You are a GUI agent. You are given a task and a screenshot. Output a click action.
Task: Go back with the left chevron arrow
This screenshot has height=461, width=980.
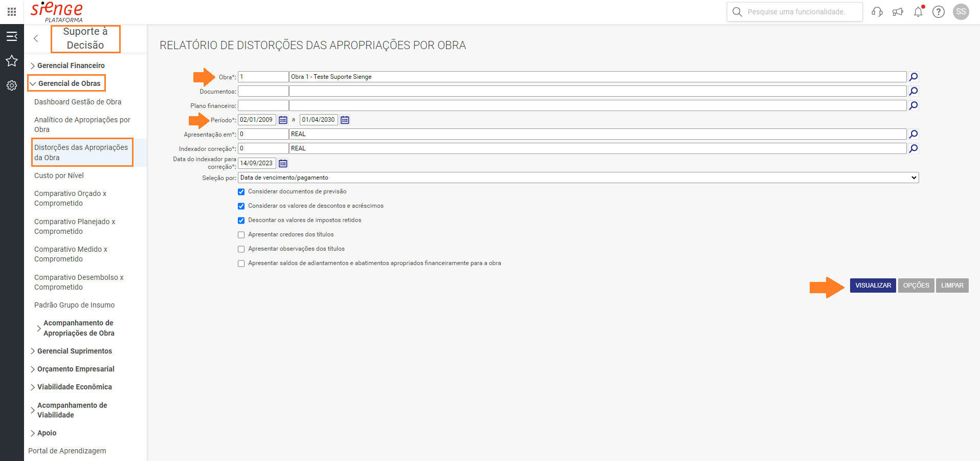[36, 38]
